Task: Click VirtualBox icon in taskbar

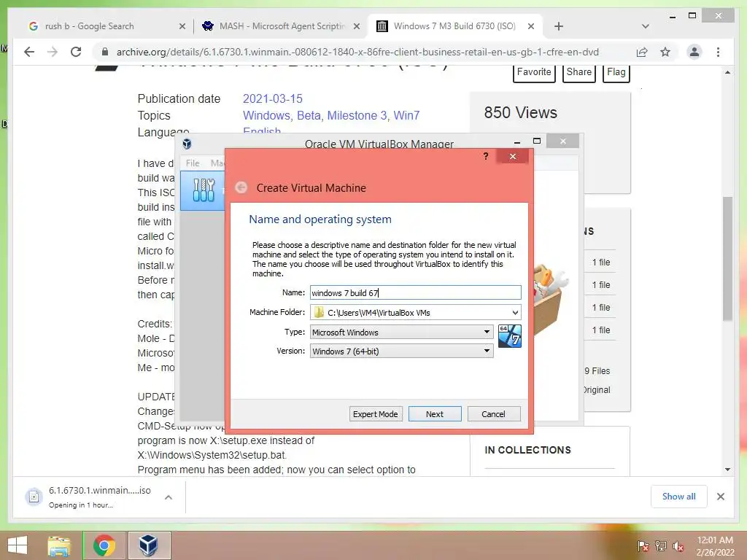Action: point(149,545)
